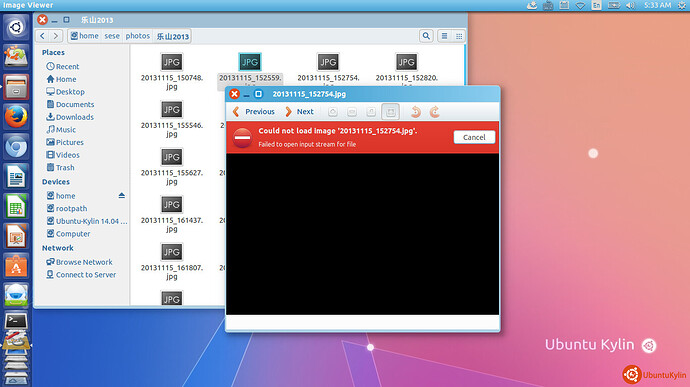Screen dimensions: 690x387
Task: Open Trash in sidebar
Action: click(x=60, y=168)
